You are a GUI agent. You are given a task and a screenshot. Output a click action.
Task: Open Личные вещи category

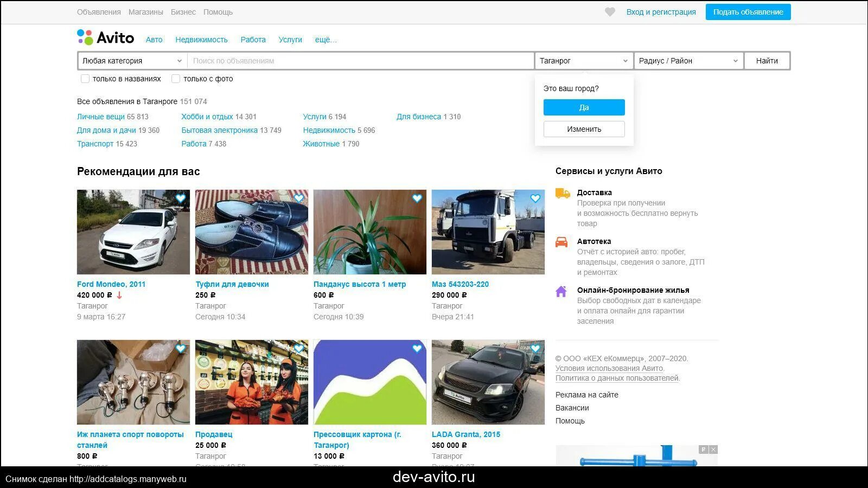tap(101, 117)
